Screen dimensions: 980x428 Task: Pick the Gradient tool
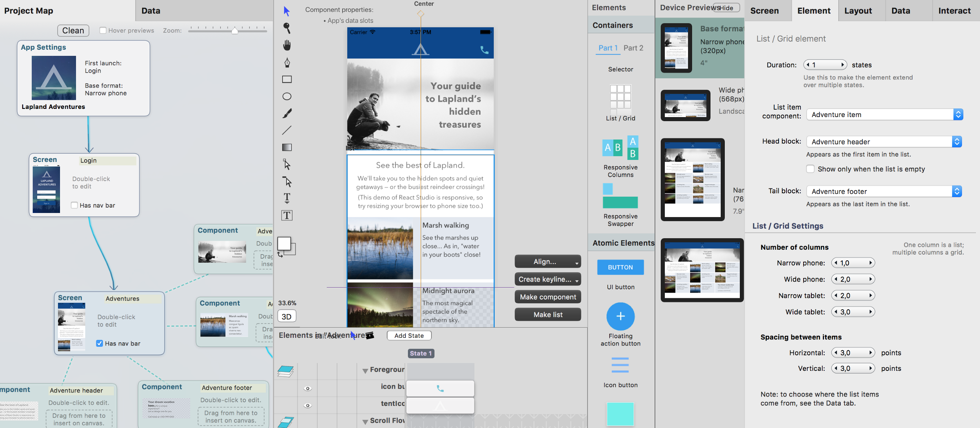click(287, 147)
